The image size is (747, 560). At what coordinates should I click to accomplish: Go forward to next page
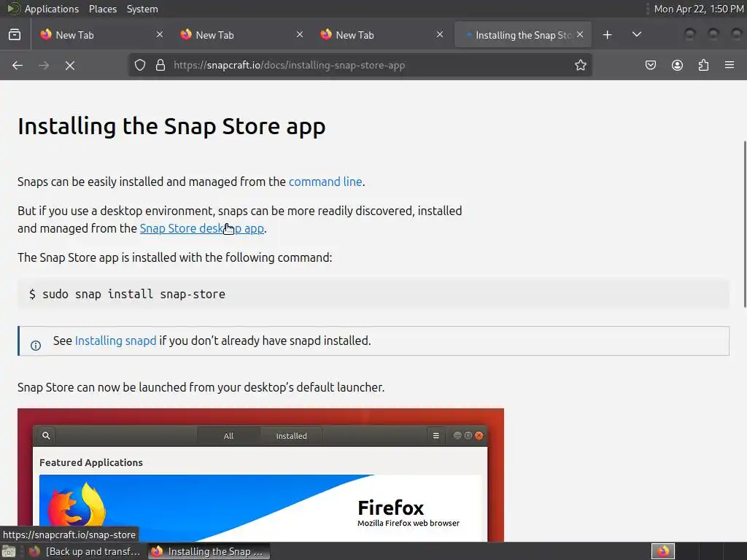[x=44, y=65]
